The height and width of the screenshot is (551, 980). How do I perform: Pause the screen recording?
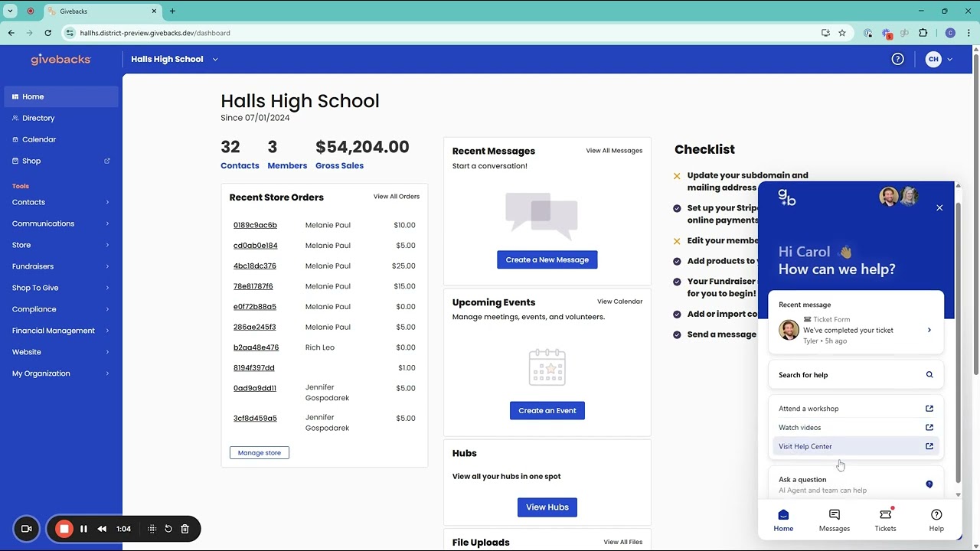(x=83, y=529)
